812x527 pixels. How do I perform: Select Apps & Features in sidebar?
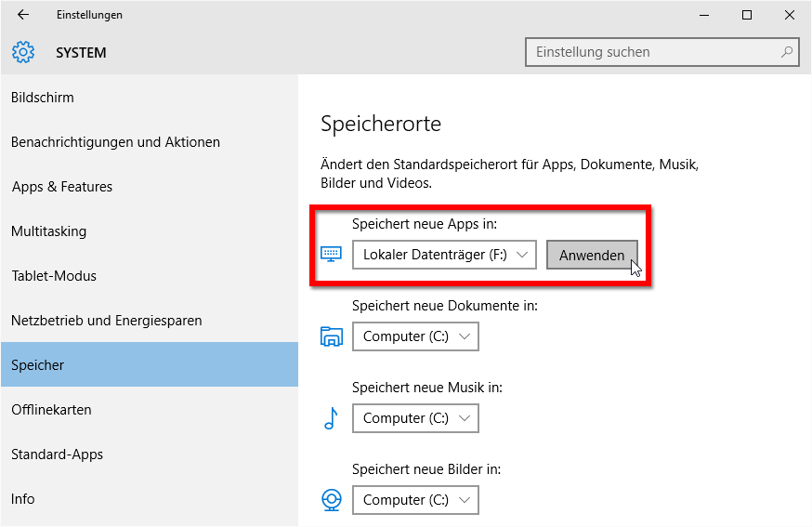click(x=62, y=187)
